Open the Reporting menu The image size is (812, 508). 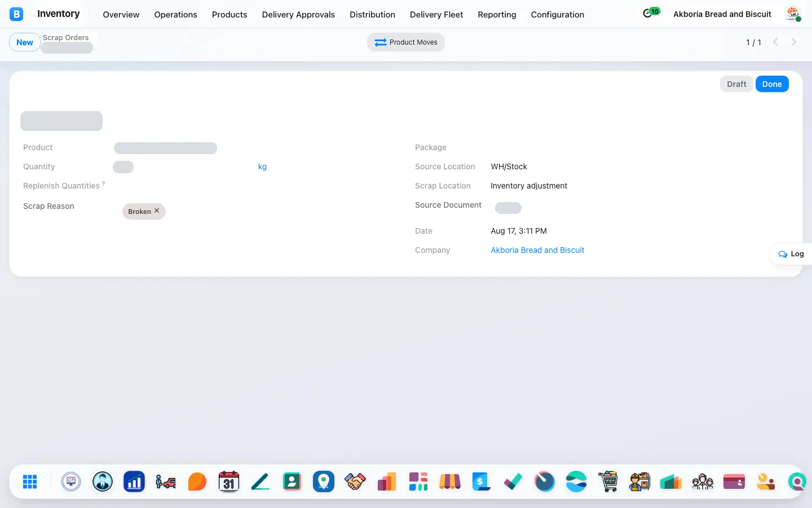click(497, 15)
